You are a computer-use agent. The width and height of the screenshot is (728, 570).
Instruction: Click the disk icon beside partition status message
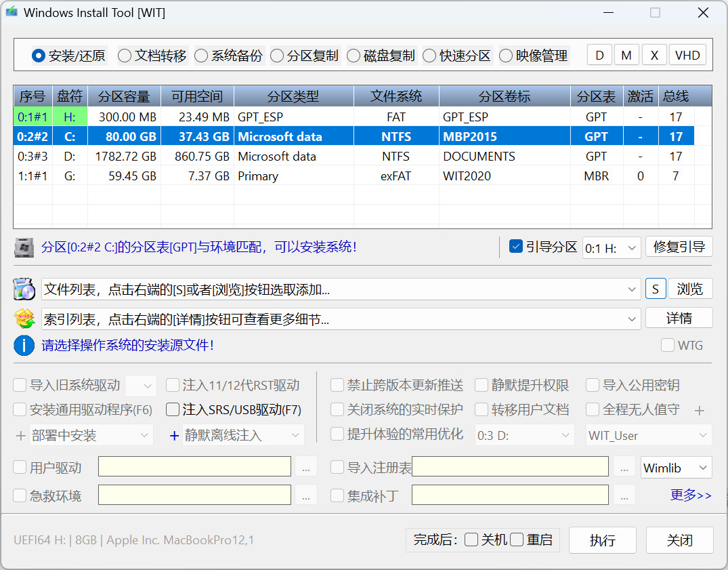coord(24,247)
